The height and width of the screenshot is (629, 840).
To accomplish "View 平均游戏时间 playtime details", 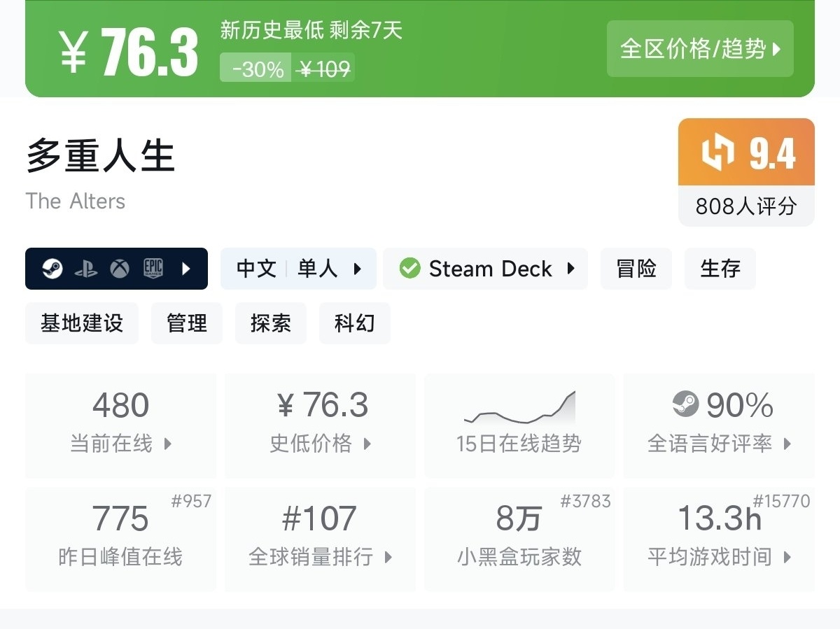I will [719, 539].
